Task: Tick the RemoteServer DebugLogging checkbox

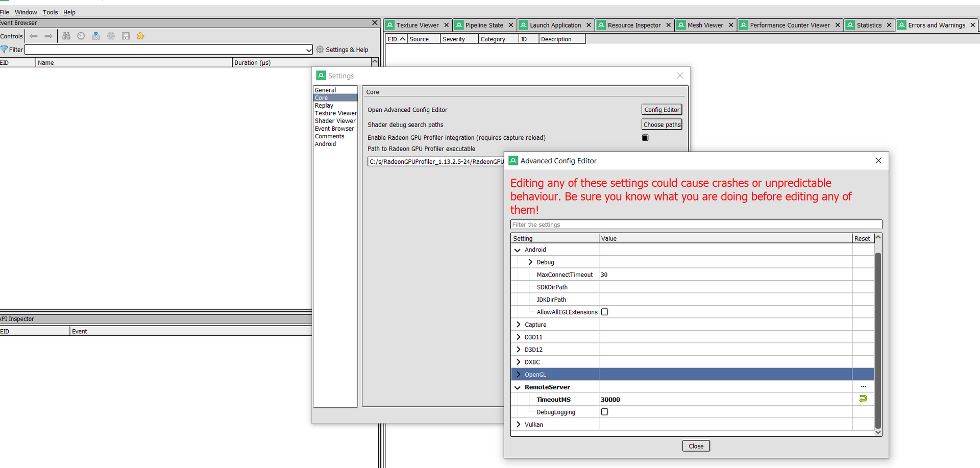Action: coord(605,412)
